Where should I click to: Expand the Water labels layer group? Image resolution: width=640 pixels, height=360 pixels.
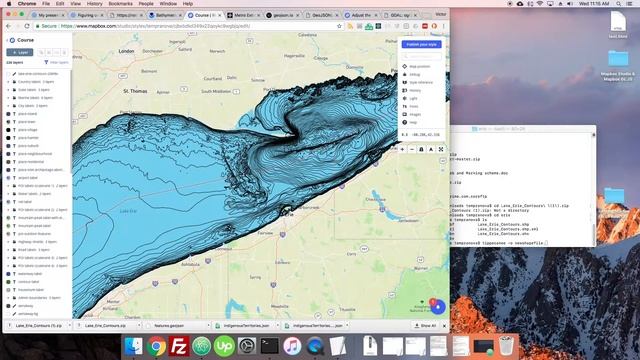[x=9, y=194]
